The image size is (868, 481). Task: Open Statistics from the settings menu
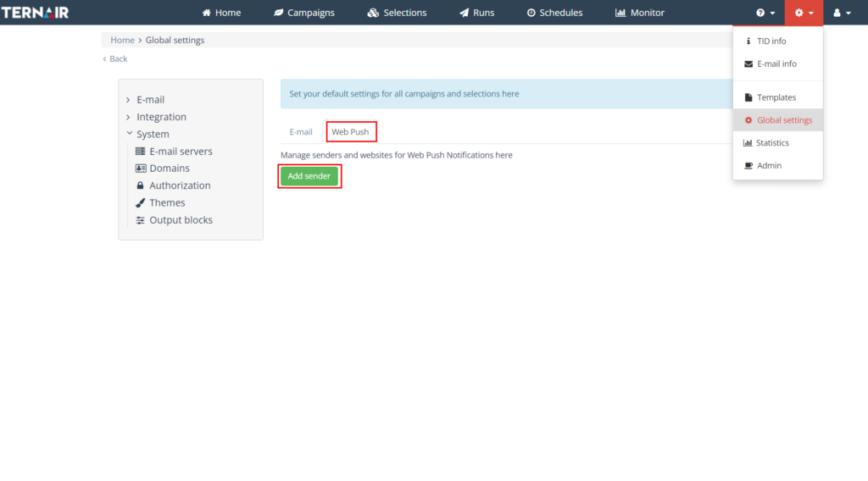point(778,142)
